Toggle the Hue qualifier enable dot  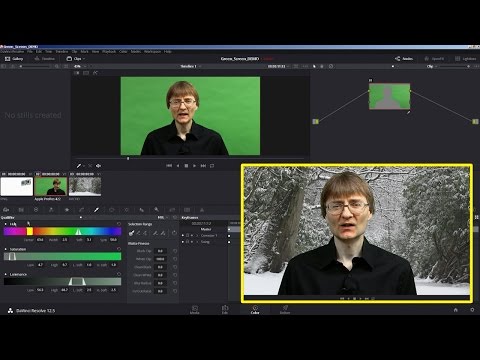tap(6, 224)
